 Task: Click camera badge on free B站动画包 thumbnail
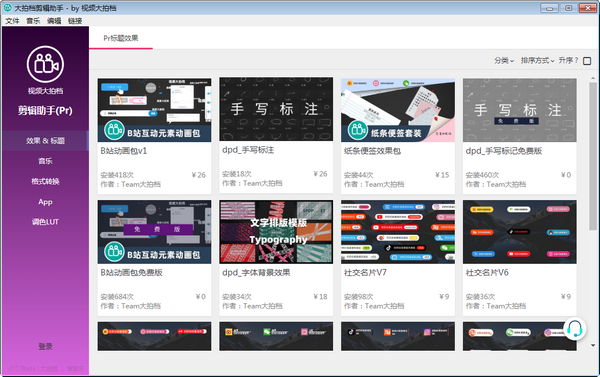click(114, 252)
